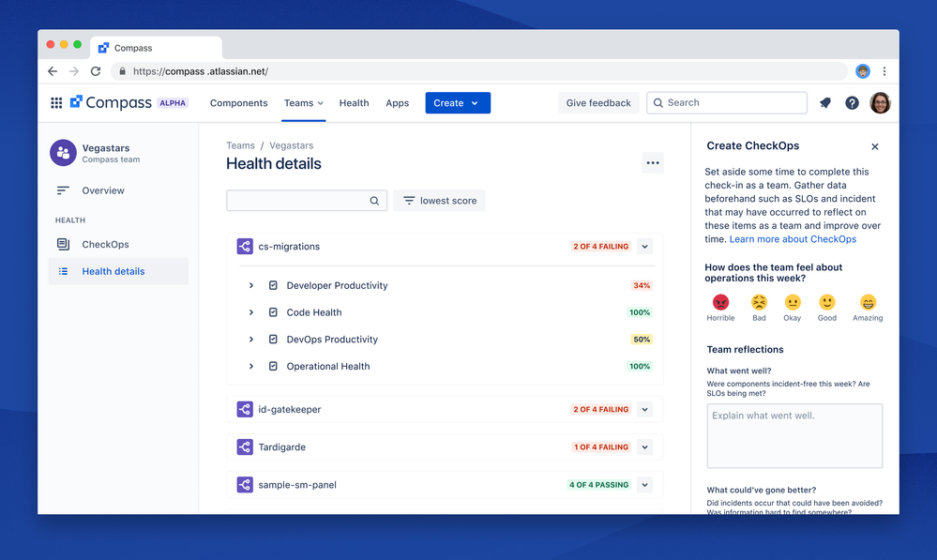Click the Give feedback button
The width and height of the screenshot is (937, 560).
pyautogui.click(x=598, y=103)
